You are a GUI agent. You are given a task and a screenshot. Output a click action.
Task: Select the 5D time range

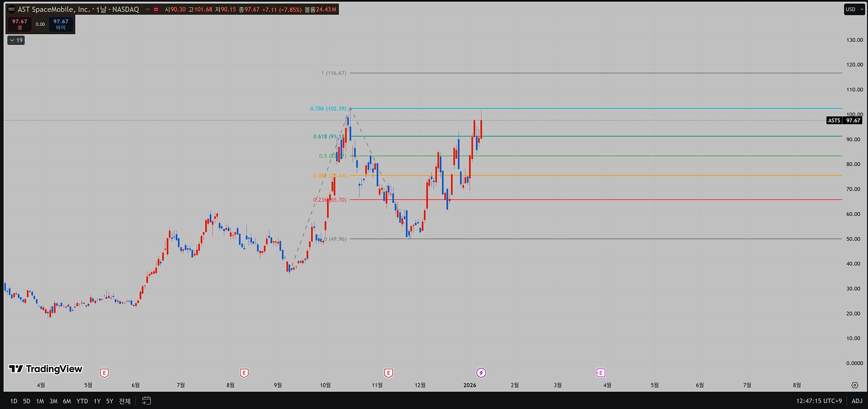(x=27, y=401)
